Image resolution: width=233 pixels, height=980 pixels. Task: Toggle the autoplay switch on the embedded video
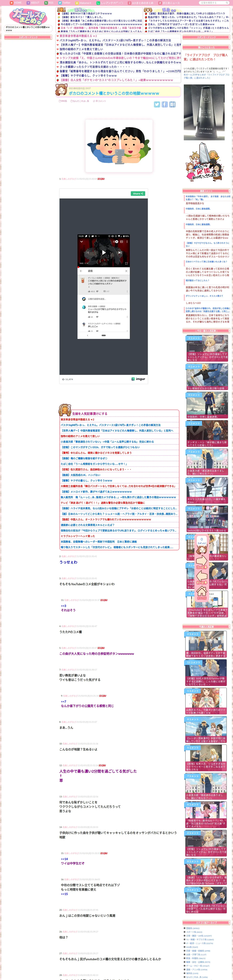(x=115, y=241)
